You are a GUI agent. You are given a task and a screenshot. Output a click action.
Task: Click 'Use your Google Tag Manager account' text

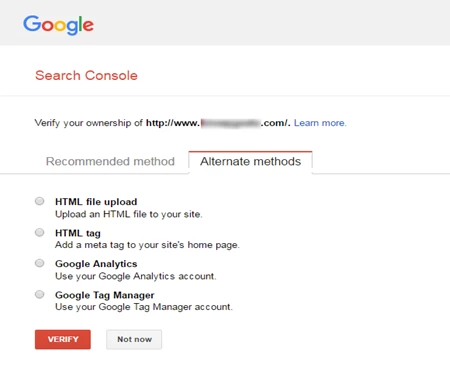tap(144, 307)
